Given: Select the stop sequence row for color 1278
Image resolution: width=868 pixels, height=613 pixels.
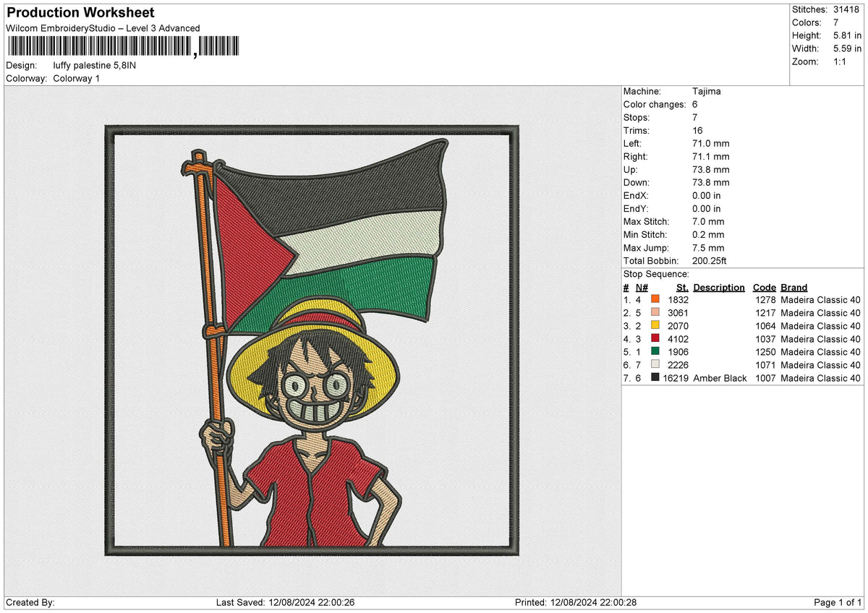Looking at the screenshot, I should 723,299.
